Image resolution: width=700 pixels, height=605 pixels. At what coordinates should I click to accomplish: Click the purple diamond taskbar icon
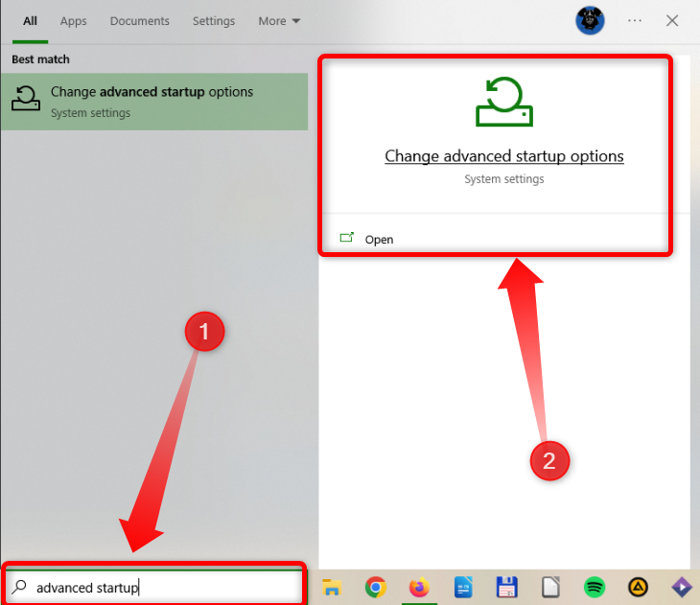pos(681,587)
